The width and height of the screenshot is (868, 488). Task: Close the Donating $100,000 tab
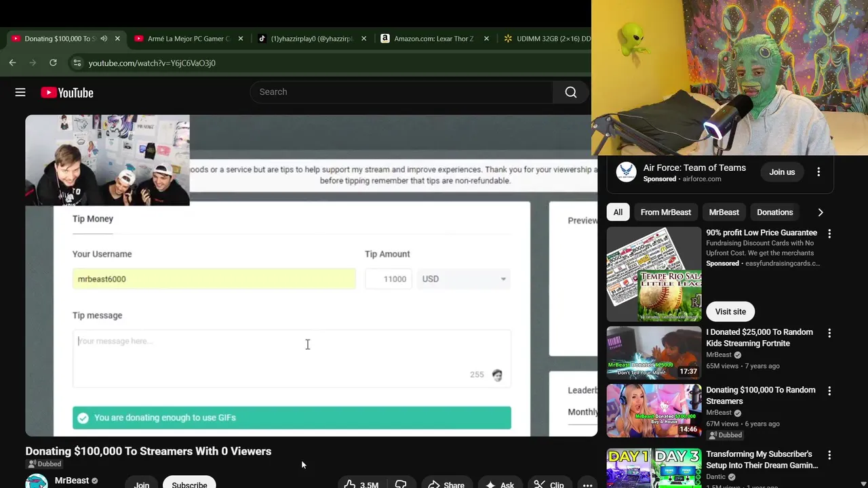point(117,39)
